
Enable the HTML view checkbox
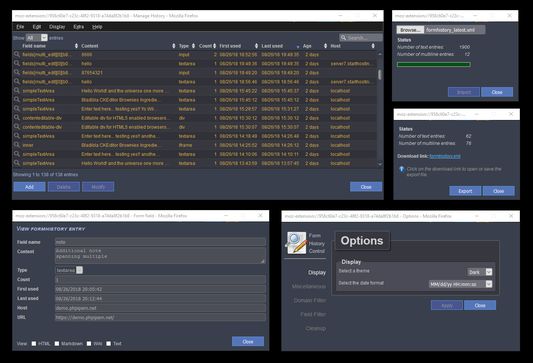34,344
